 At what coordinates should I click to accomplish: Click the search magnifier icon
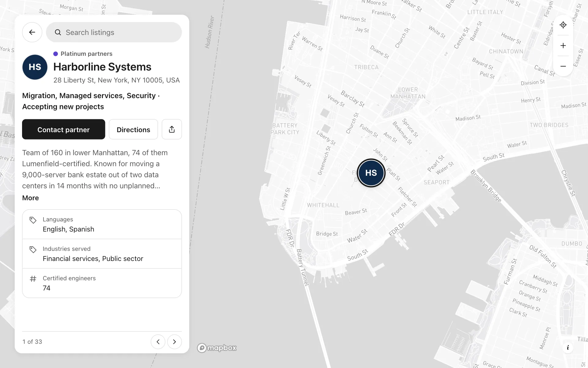58,32
